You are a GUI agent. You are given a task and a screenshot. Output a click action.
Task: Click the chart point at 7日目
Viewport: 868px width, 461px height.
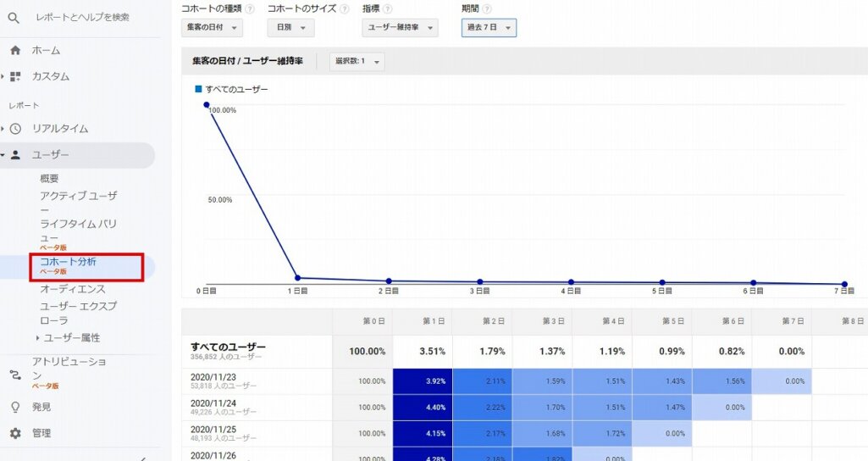[x=845, y=284]
